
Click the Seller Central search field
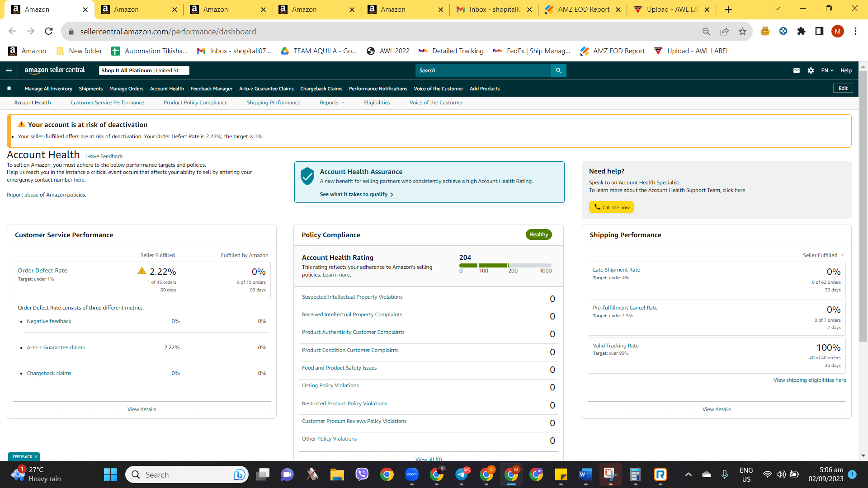(483, 70)
